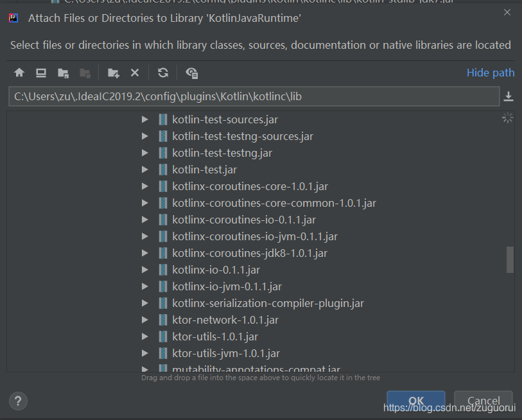Viewport: 522px width, 420px height.
Task: Click jar icon of ktor-utils-jvm-1.0.1.jar
Action: click(x=163, y=353)
